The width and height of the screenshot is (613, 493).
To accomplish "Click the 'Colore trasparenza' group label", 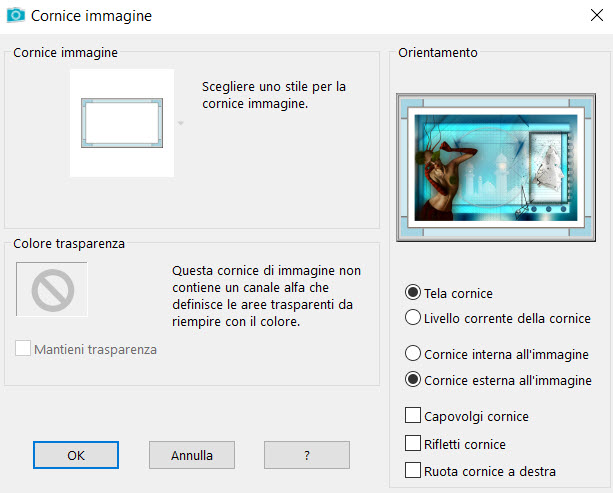I will coord(69,244).
